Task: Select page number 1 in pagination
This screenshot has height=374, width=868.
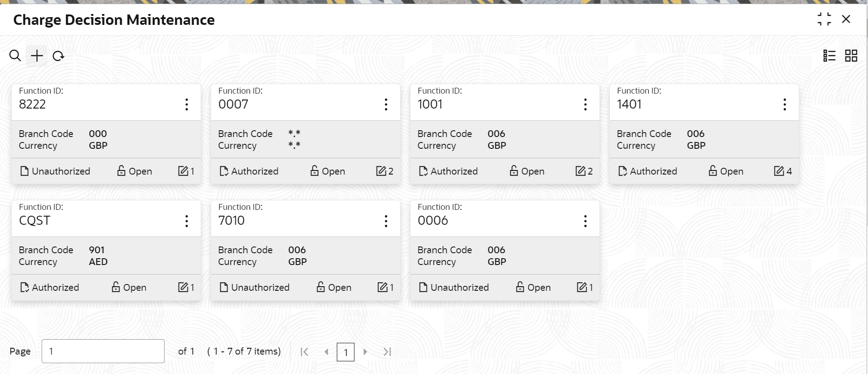Action: [345, 352]
